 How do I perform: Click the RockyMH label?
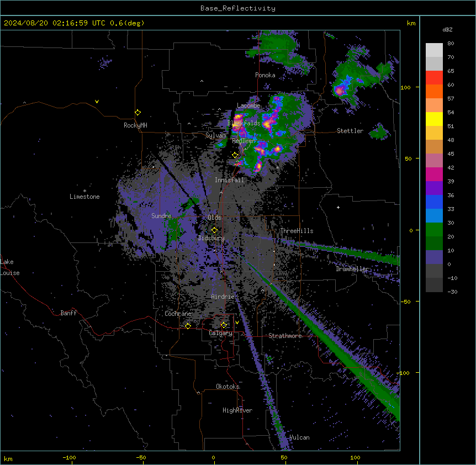tap(135, 125)
